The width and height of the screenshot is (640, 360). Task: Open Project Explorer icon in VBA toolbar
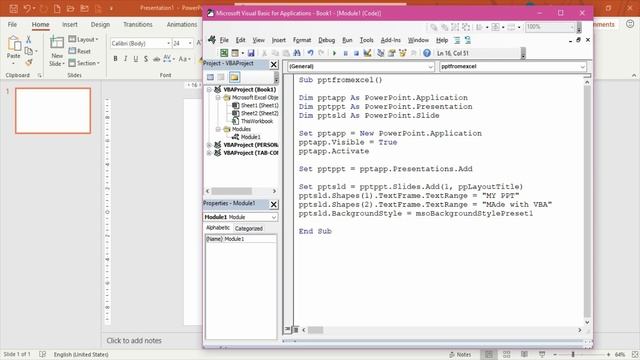tap(380, 53)
